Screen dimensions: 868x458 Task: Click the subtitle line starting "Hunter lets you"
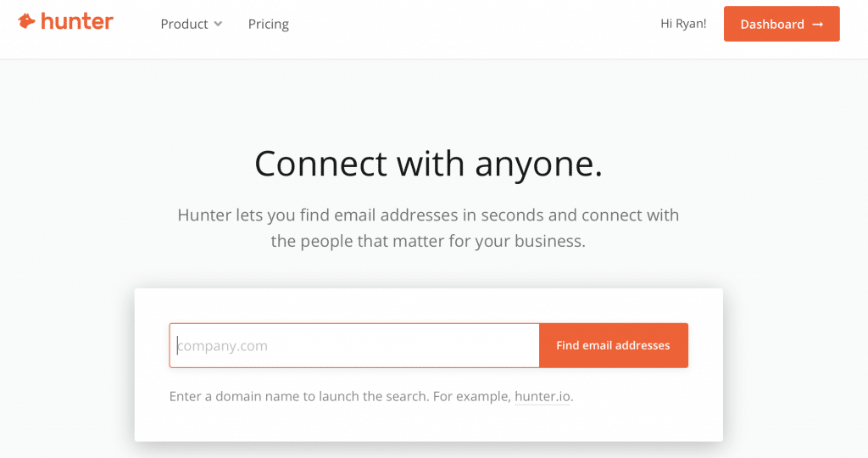coord(428,215)
